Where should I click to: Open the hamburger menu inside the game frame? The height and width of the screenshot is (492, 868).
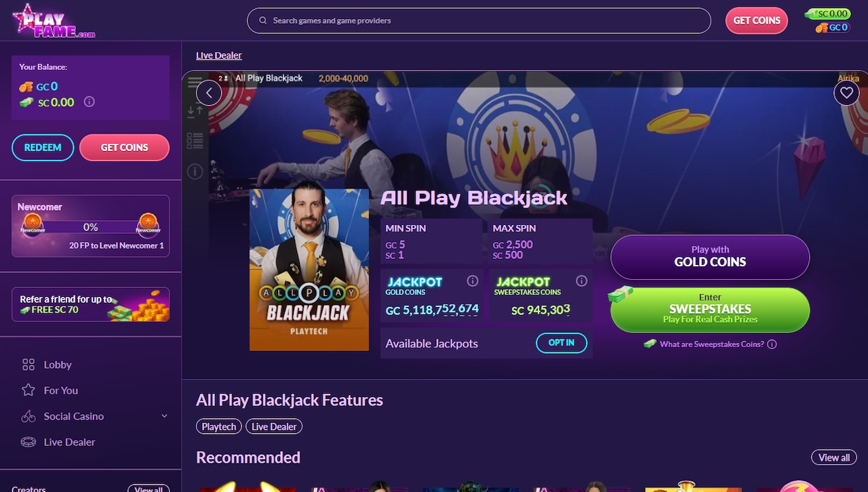click(195, 82)
